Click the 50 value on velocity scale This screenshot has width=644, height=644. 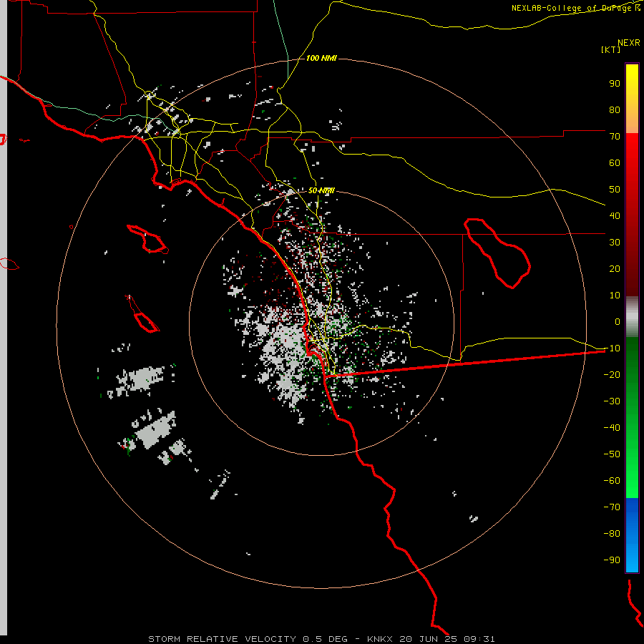(x=615, y=190)
